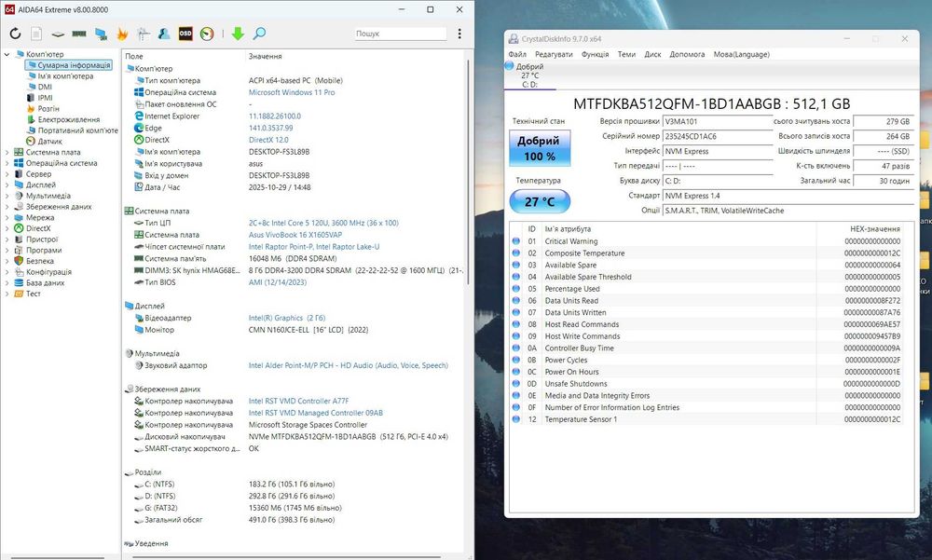Click the firmware value V3MA101

[x=718, y=121]
